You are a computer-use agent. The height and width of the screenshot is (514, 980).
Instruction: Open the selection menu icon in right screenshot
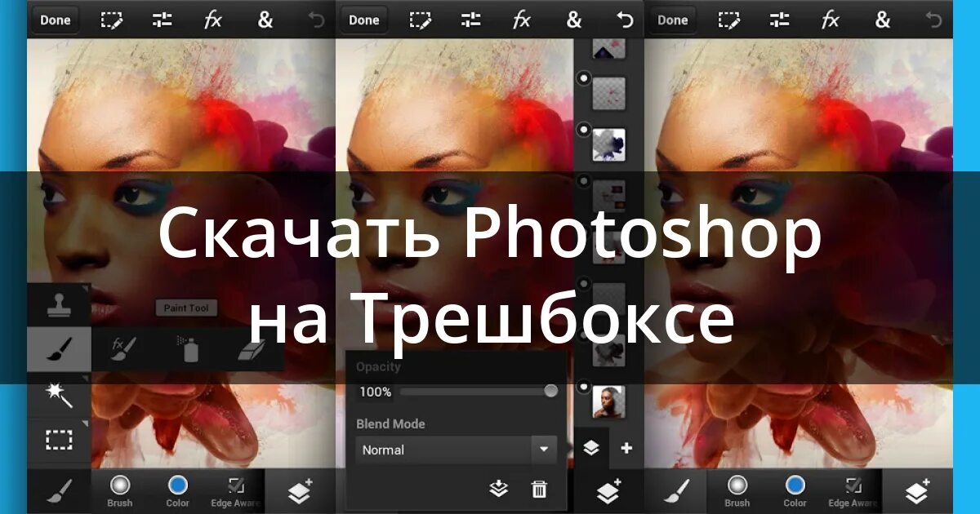click(x=729, y=20)
